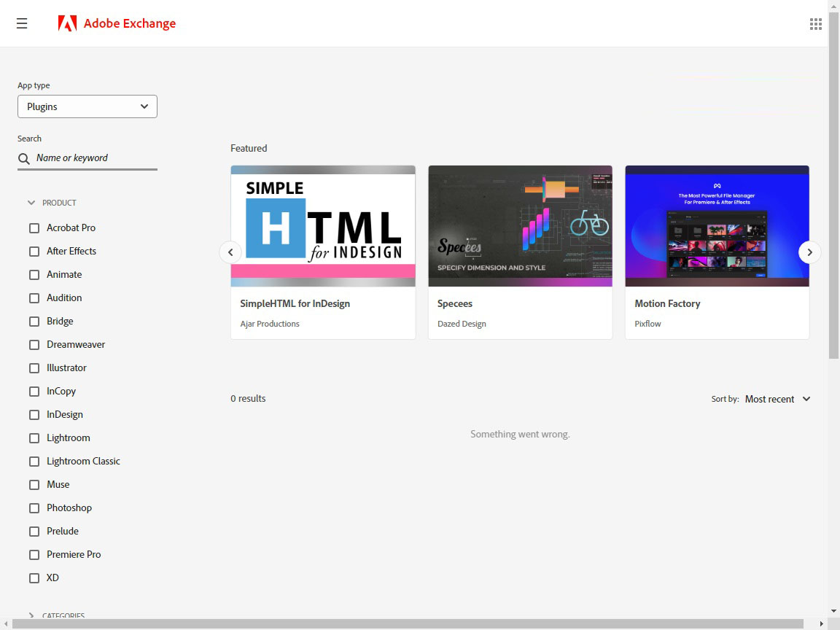Screen dimensions: 840x630
Task: Open the SimpleHTML for InDesign thumbnail
Action: pyautogui.click(x=323, y=226)
